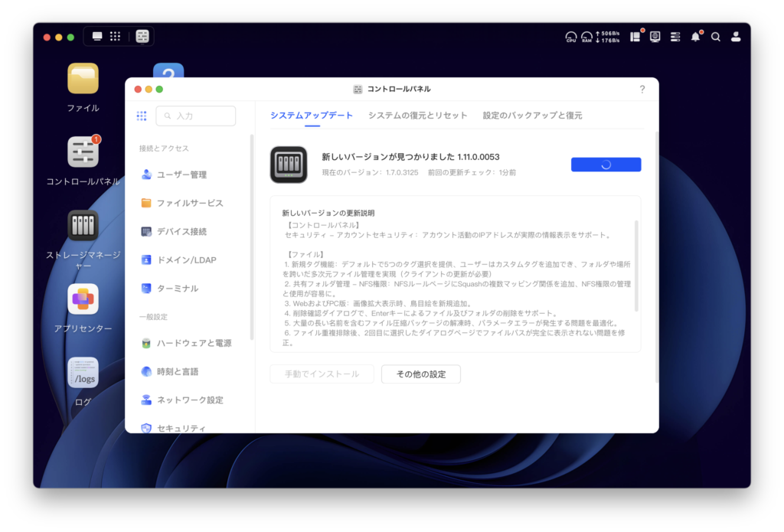Open the all-apps grid icon in taskbar
Image resolution: width=784 pixels, height=532 pixels.
[116, 36]
